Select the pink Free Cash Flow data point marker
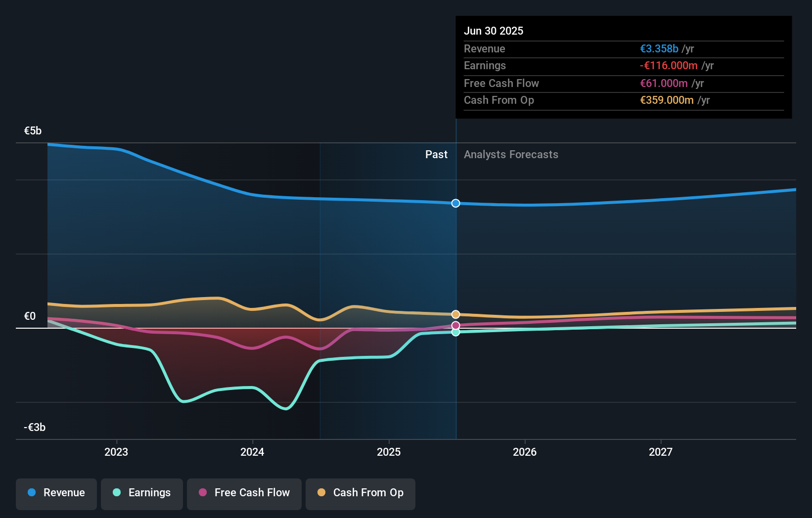Image resolution: width=812 pixels, height=518 pixels. point(455,325)
